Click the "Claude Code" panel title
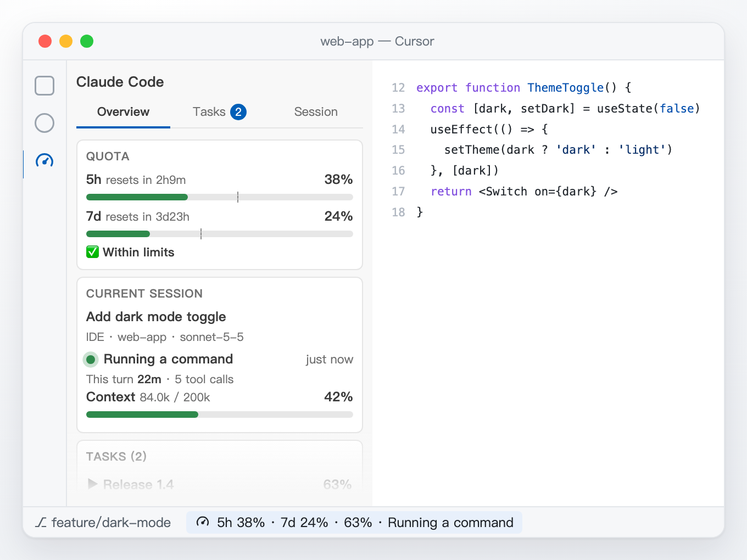 (120, 82)
